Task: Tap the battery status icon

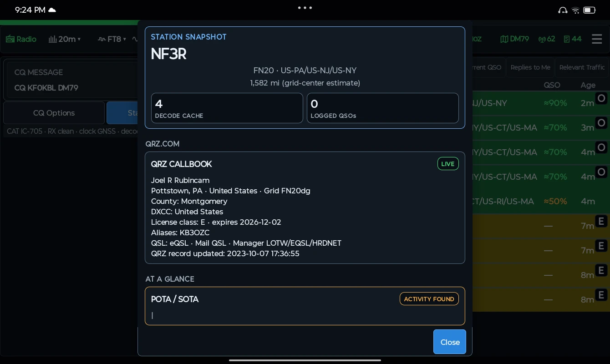Action: click(590, 10)
